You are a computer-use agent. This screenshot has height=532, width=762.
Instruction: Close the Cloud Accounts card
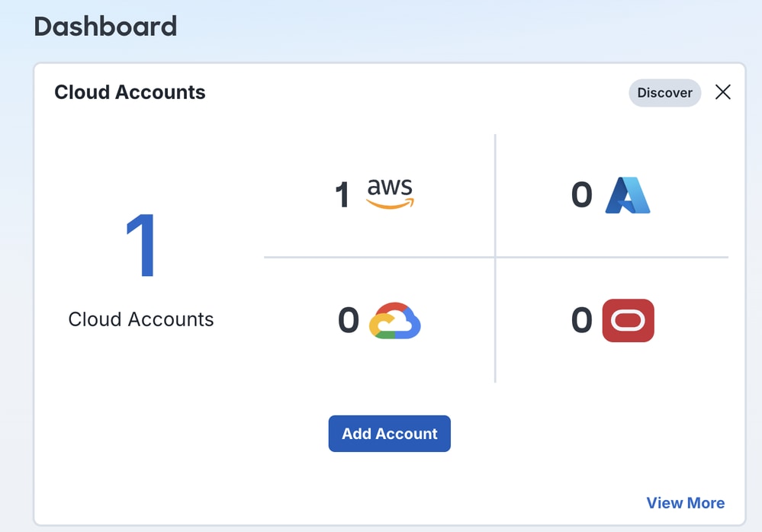coord(722,92)
